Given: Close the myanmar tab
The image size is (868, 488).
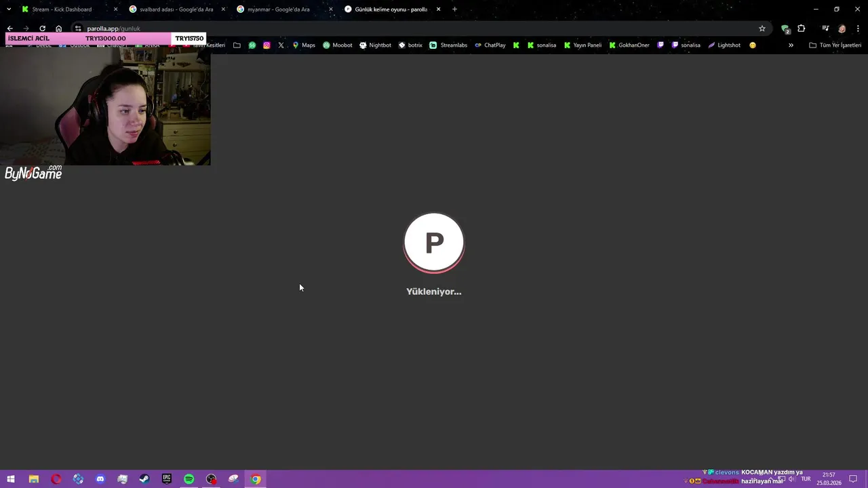Looking at the screenshot, I should point(331,9).
